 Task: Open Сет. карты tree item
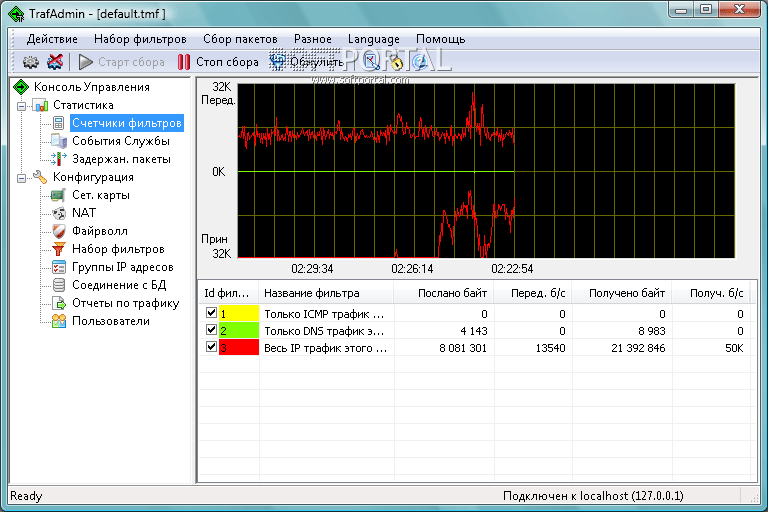[x=101, y=195]
